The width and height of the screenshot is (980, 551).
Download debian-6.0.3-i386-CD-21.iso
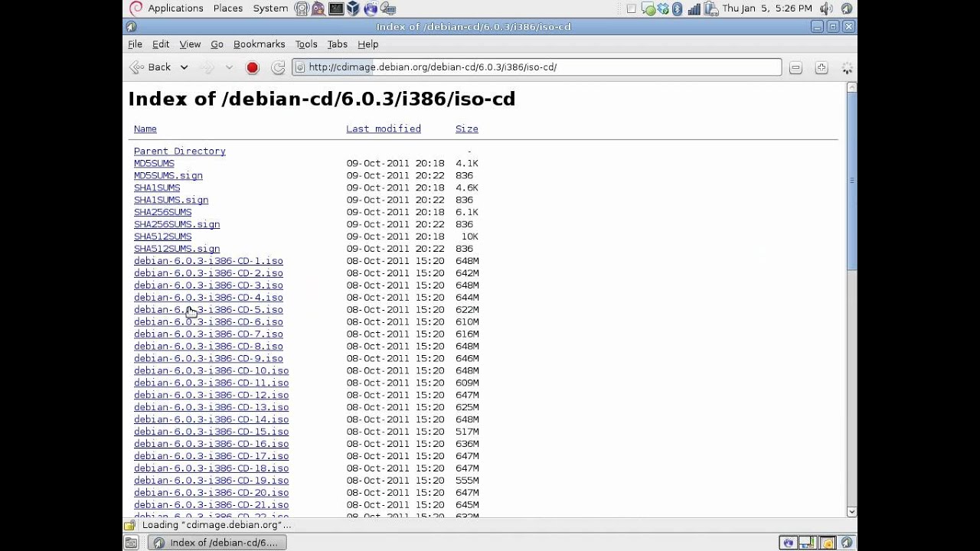pos(211,505)
